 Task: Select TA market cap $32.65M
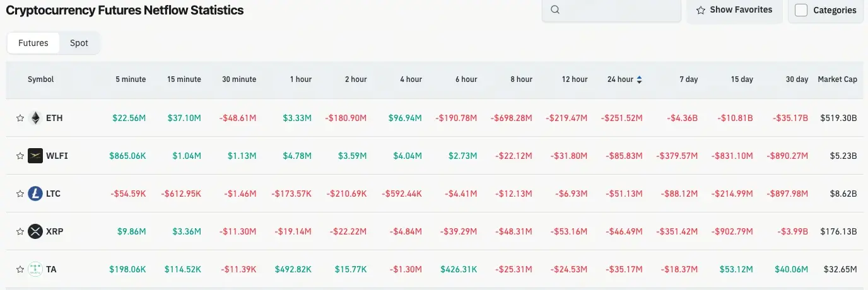840,269
